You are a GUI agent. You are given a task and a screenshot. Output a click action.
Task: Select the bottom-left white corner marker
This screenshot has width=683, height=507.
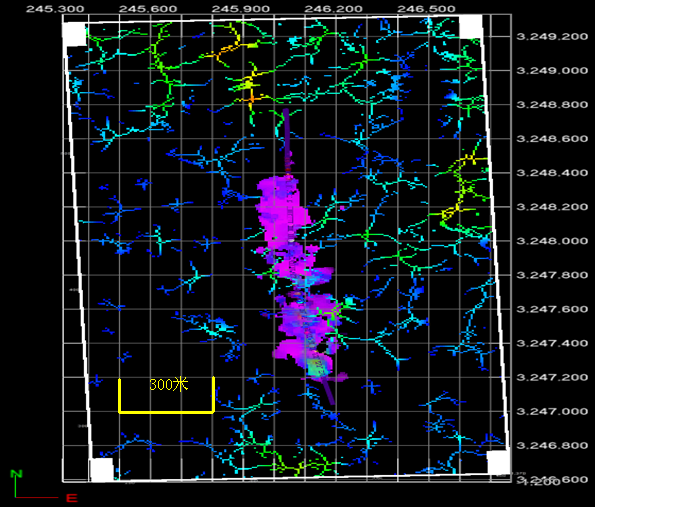coord(101,470)
